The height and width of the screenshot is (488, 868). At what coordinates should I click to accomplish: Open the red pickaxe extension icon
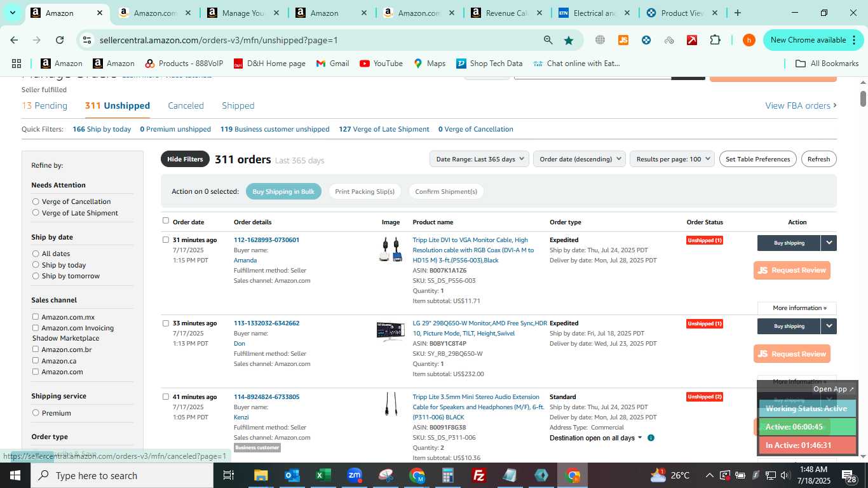[x=692, y=40]
